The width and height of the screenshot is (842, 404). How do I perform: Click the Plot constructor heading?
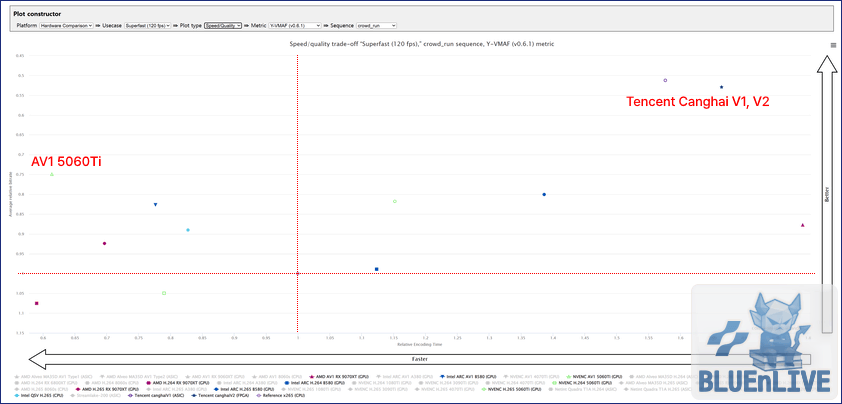click(x=37, y=14)
